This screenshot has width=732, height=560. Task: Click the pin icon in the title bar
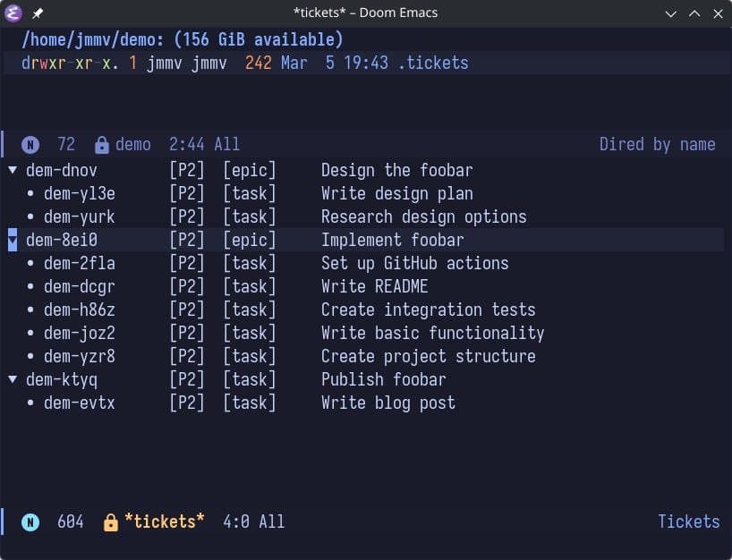[x=37, y=13]
